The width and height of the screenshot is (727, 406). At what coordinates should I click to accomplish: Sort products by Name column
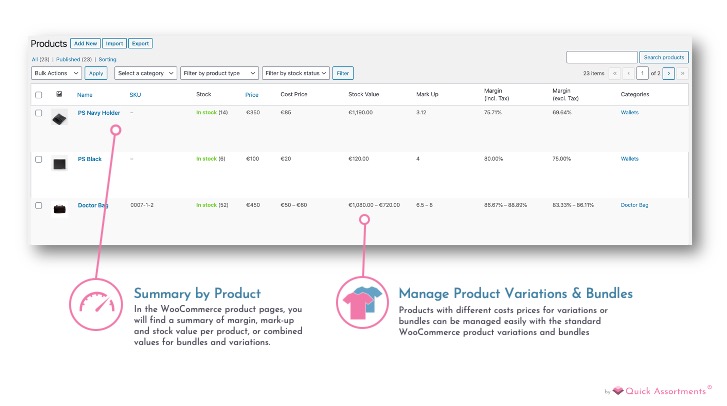click(84, 95)
